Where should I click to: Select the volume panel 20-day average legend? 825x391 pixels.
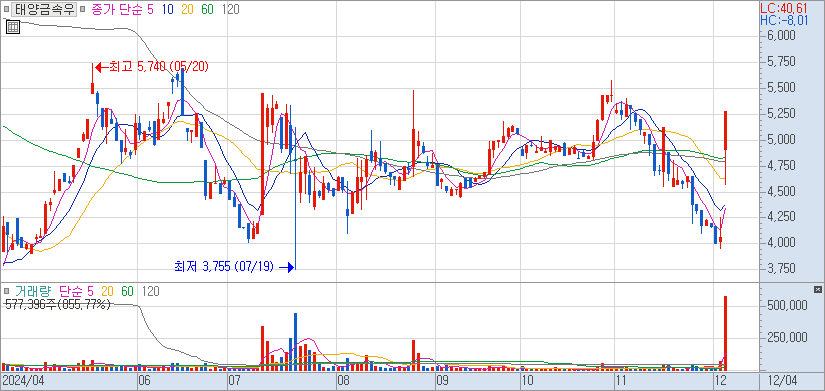107,291
